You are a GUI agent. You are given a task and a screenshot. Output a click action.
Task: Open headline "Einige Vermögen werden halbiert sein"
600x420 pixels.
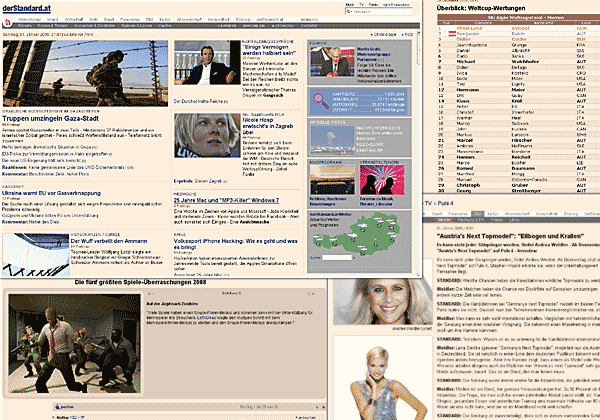pyautogui.click(x=269, y=50)
